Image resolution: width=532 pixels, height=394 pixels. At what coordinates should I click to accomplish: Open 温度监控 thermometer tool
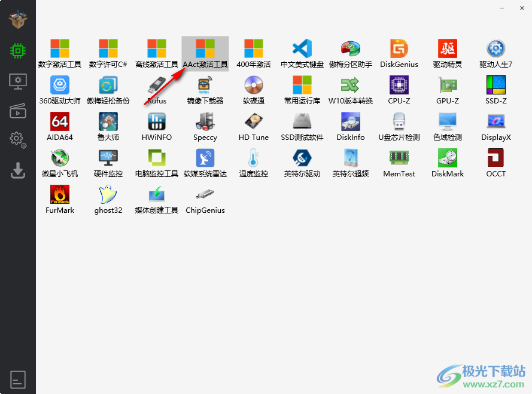[x=254, y=163]
